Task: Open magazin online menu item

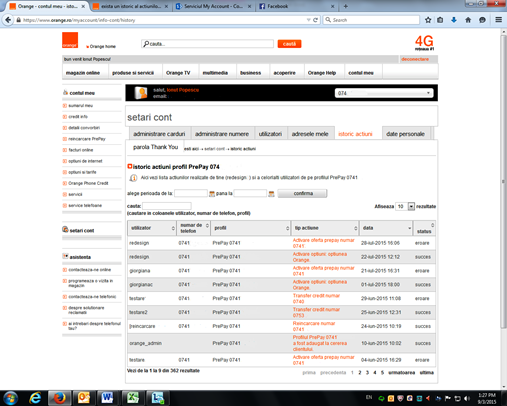Action: (83, 73)
